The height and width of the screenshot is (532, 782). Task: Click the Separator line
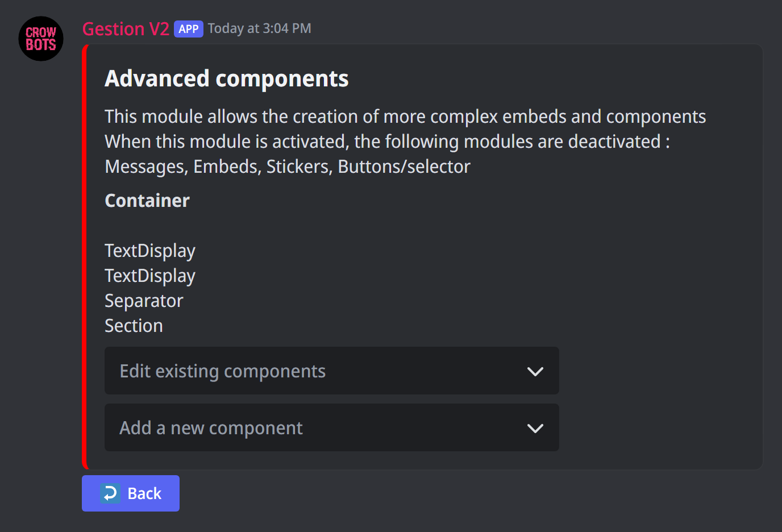point(144,301)
